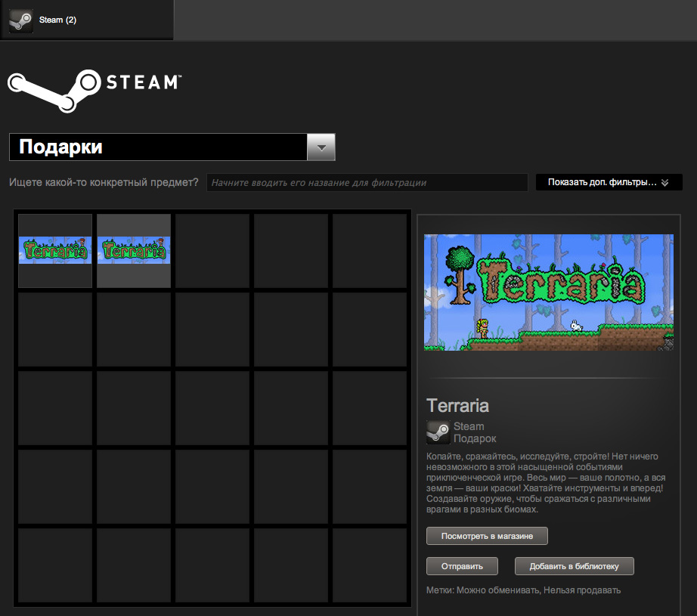697x616 pixels.
Task: Click the tags line Метки: Можно обменивать
Action: point(523,590)
